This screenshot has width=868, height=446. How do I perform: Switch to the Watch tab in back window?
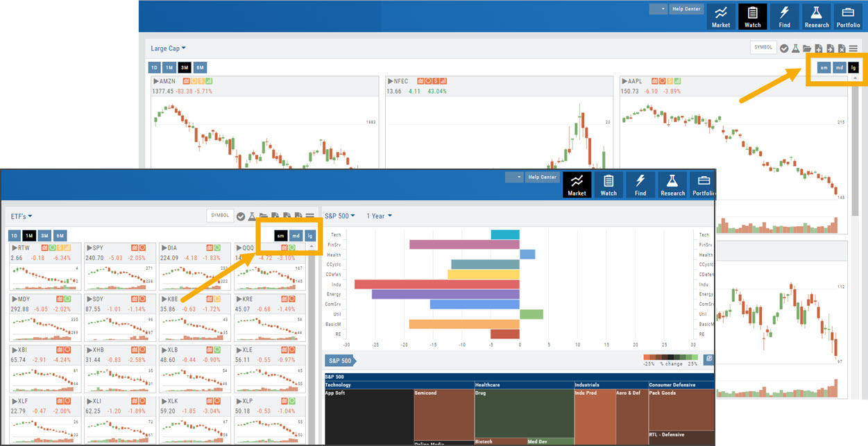tap(752, 17)
